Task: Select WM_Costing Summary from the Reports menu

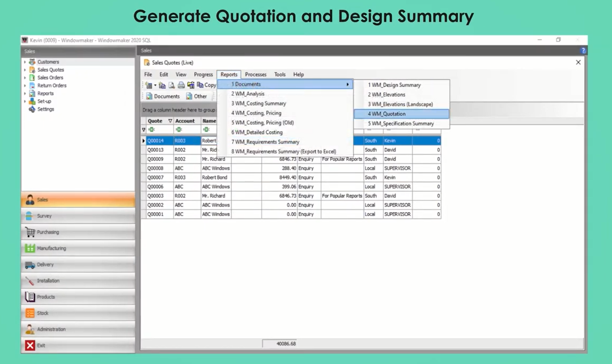Action: point(259,104)
